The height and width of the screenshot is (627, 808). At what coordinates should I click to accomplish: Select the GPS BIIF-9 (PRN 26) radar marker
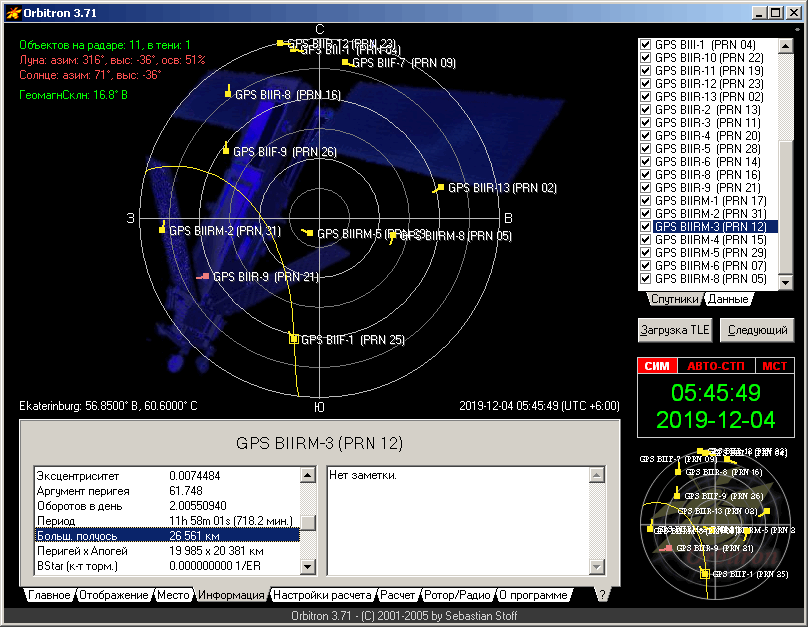[226, 150]
